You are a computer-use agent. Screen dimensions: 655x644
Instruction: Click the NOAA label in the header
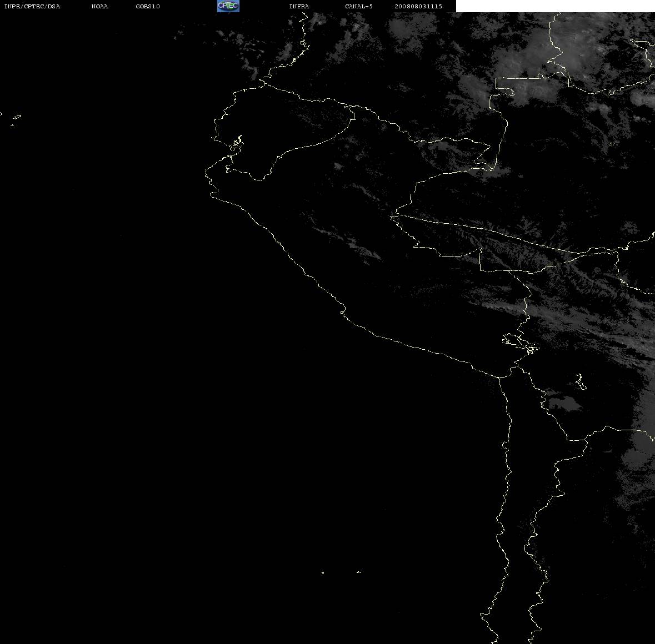tap(99, 6)
